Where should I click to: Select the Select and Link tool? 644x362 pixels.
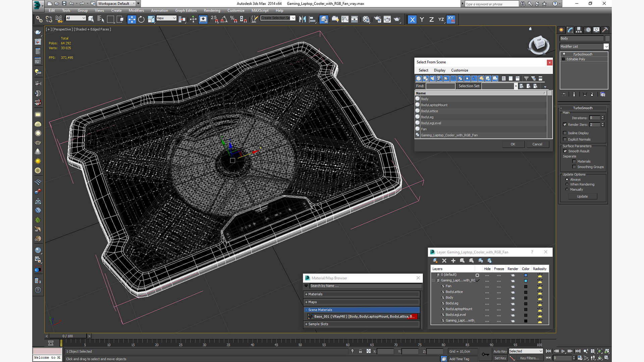point(39,19)
